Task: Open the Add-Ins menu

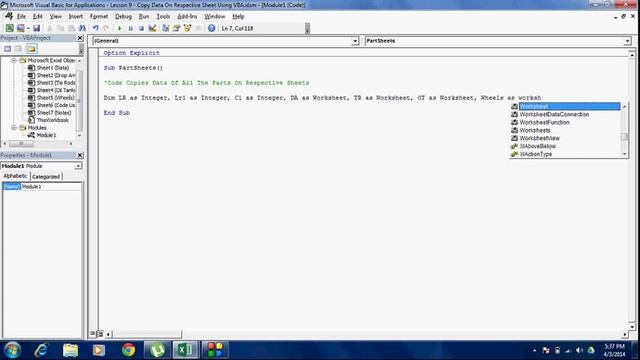Action: click(x=187, y=16)
